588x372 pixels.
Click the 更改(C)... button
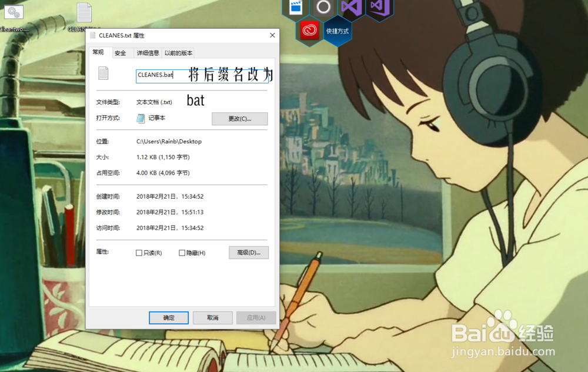pyautogui.click(x=240, y=119)
